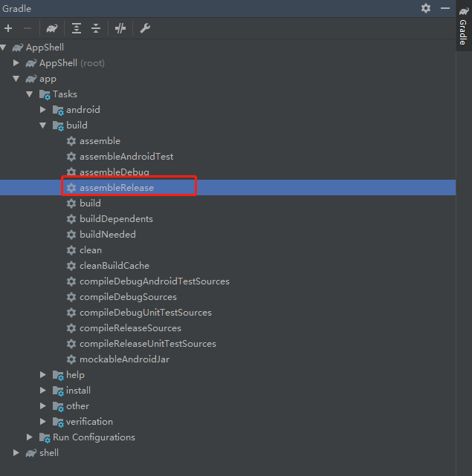Expand the verification task group
Screen dimensions: 472x476
(43, 422)
